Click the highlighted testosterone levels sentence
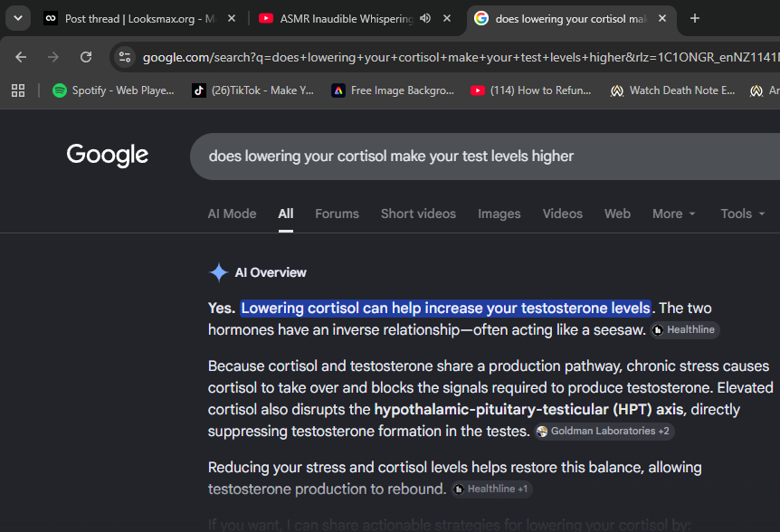This screenshot has width=780, height=532. point(446,309)
